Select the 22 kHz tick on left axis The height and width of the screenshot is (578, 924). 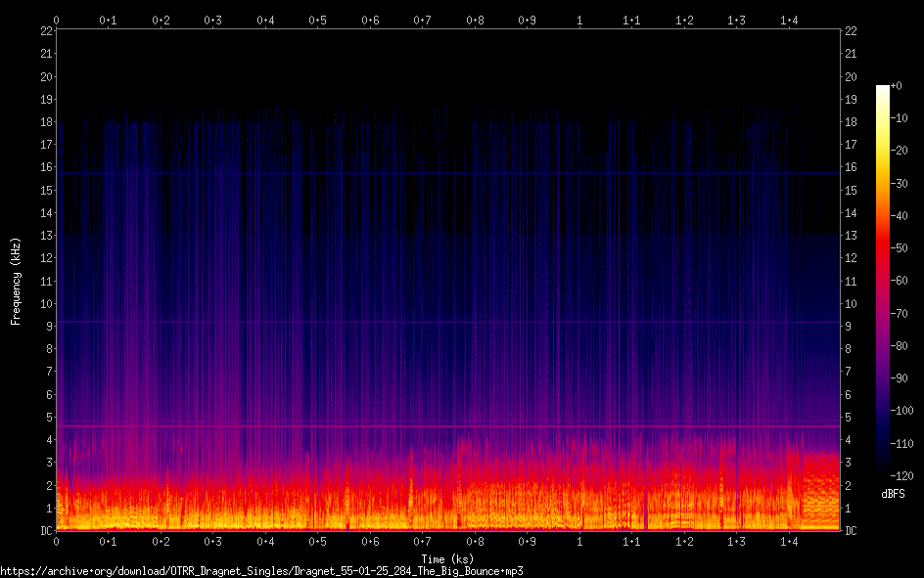46,31
